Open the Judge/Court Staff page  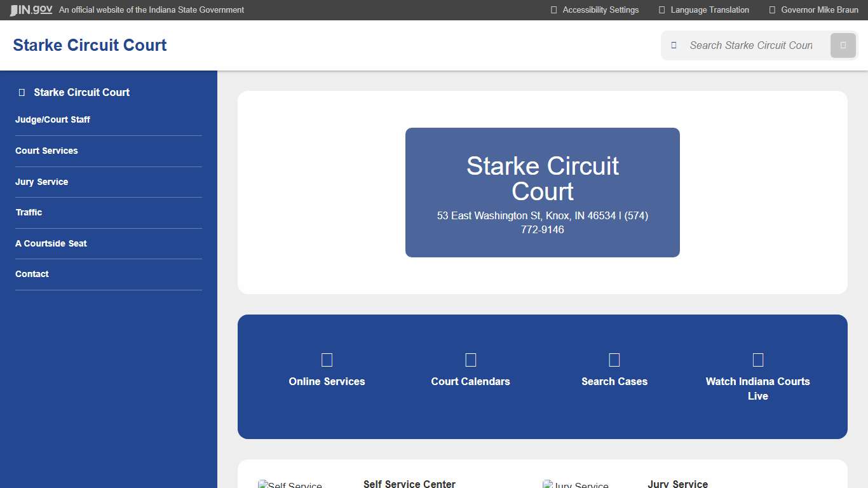[53, 119]
